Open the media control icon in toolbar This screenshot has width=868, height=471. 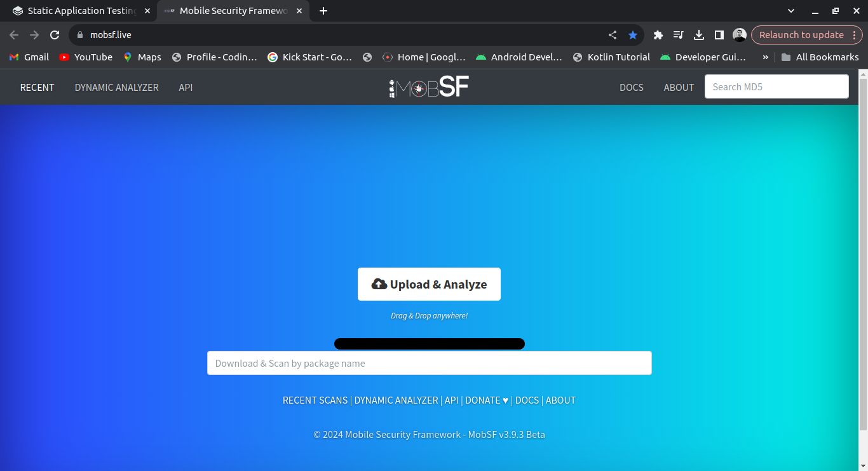point(679,35)
